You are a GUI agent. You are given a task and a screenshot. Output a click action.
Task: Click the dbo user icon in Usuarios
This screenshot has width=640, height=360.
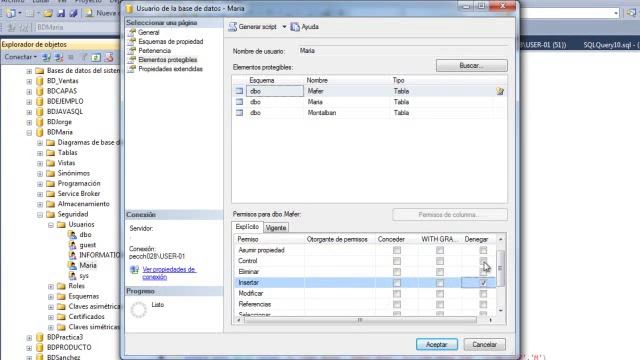(x=72, y=235)
